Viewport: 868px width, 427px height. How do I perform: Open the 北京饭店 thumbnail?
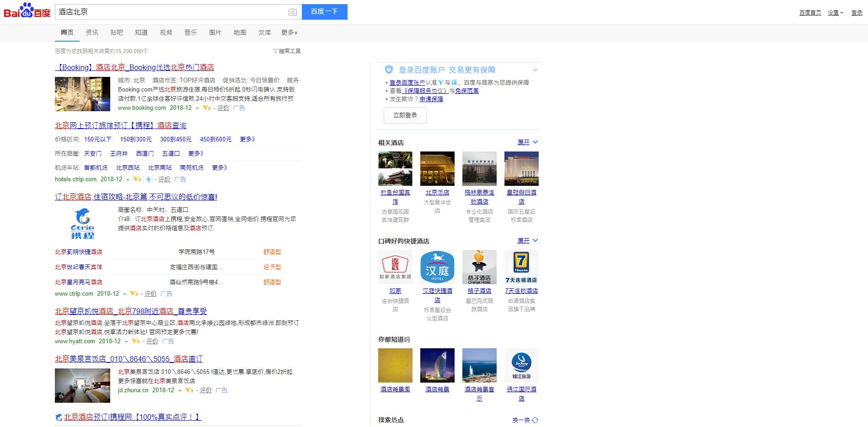coord(437,168)
